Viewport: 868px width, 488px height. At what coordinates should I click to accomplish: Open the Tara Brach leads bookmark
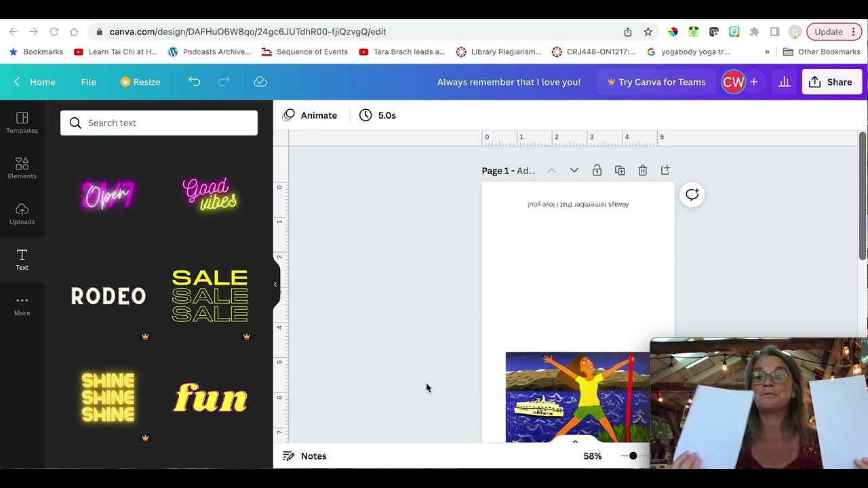tap(401, 52)
